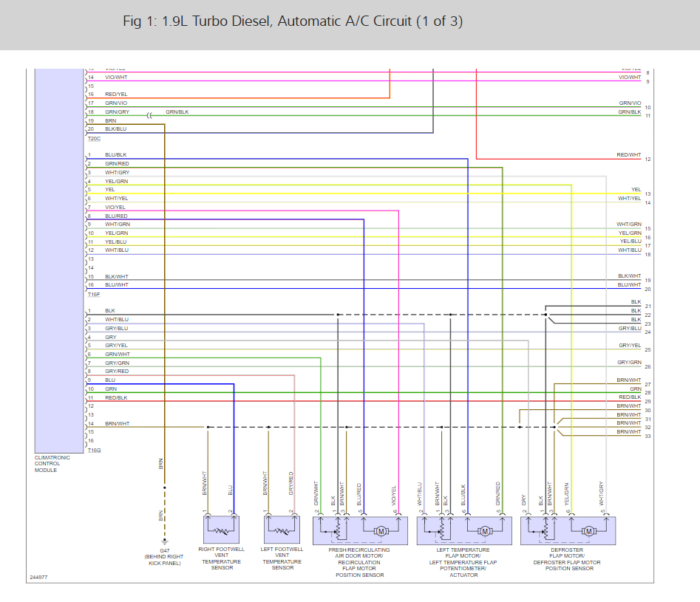
Task: Click the Climatronic Control Module block
Action: tap(59, 261)
